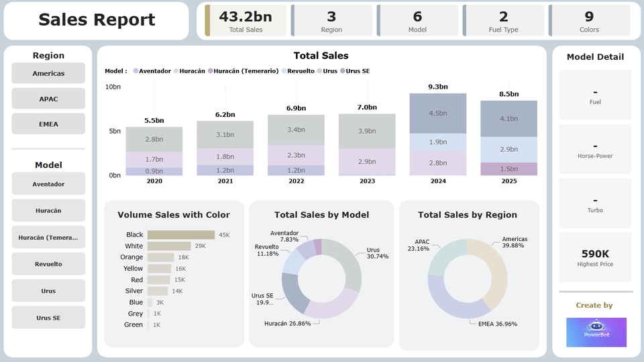Click the Region count card
644x362 pixels.
coord(331,21)
